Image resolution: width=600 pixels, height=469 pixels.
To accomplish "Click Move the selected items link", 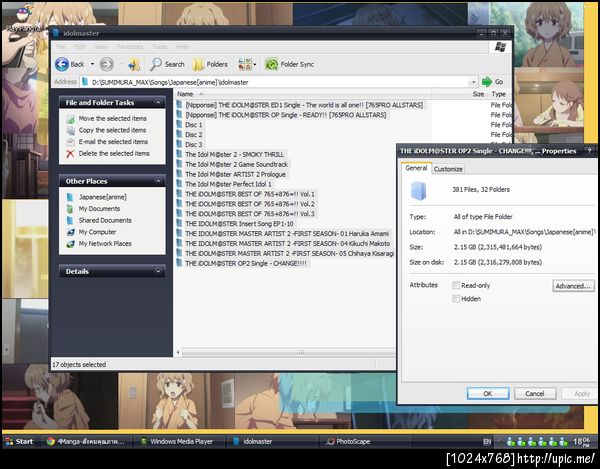I will (112, 119).
